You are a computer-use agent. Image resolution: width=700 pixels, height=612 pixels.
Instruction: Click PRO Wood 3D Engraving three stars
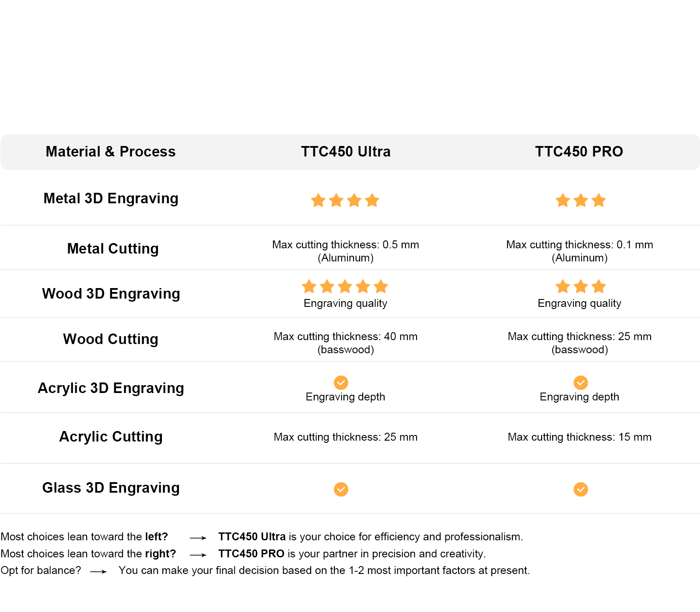pos(581,287)
